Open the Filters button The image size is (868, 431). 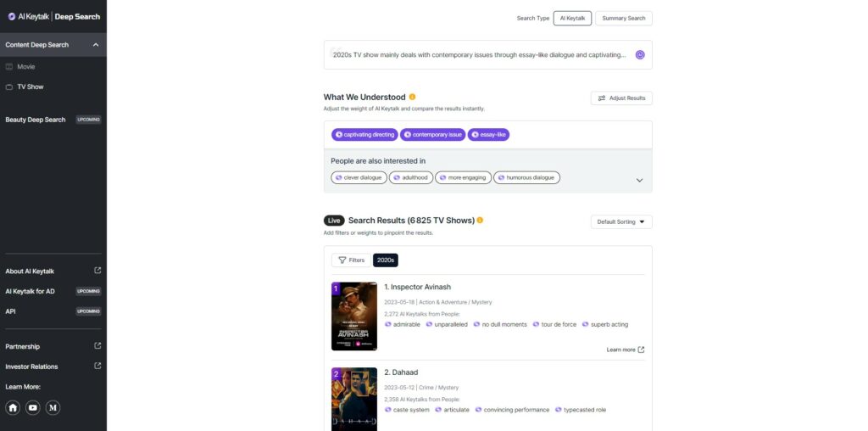(351, 260)
